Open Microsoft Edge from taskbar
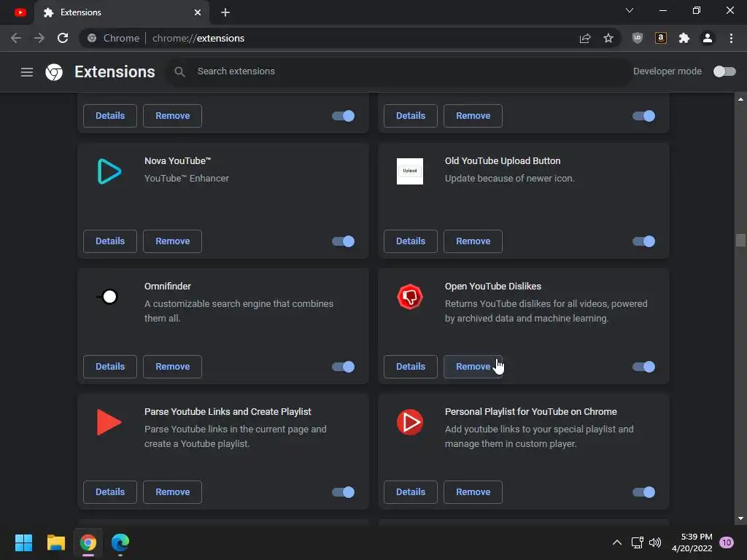Viewport: 747px width, 560px height. 120,542
